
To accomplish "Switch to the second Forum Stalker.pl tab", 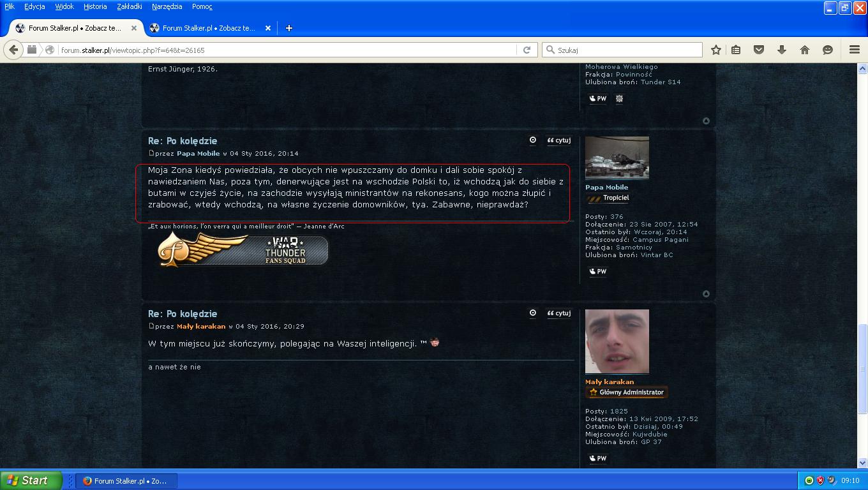I will (209, 28).
